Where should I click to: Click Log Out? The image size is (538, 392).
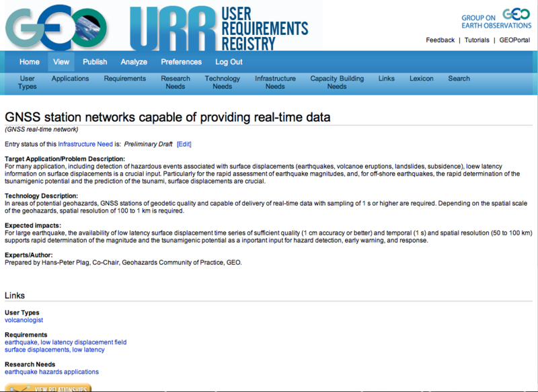[229, 62]
